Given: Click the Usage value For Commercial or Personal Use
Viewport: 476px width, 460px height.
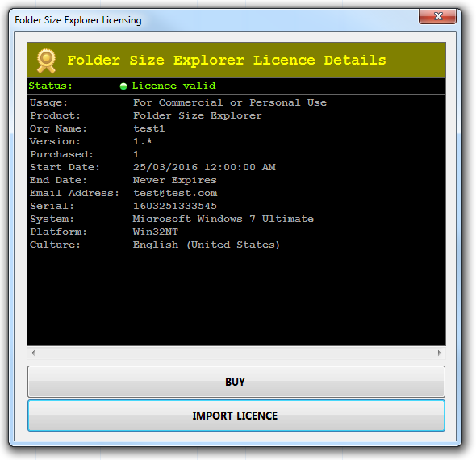Looking at the screenshot, I should 230,102.
